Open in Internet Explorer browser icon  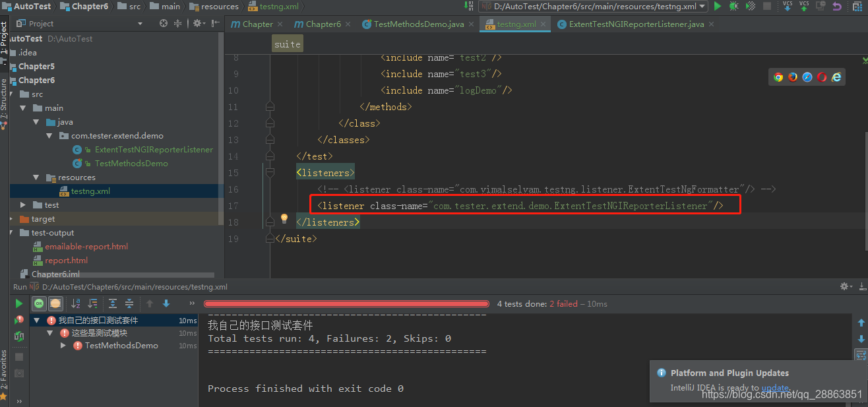coord(836,77)
